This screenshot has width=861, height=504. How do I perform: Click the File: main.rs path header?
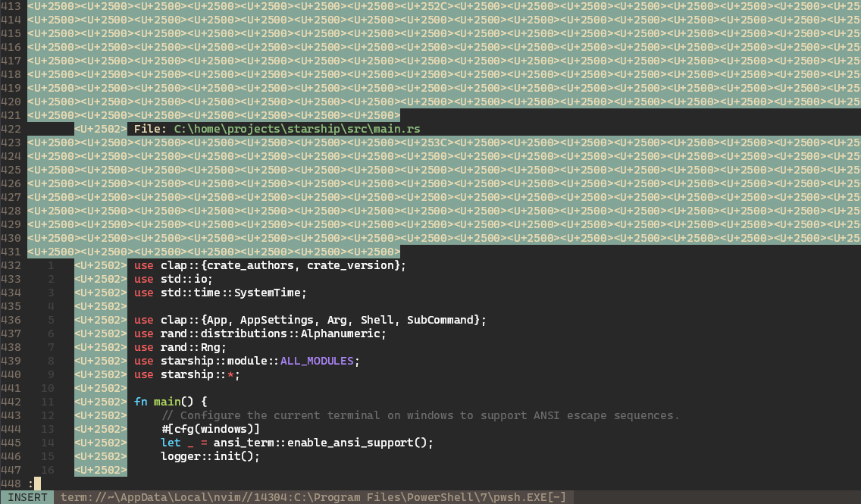click(x=277, y=129)
